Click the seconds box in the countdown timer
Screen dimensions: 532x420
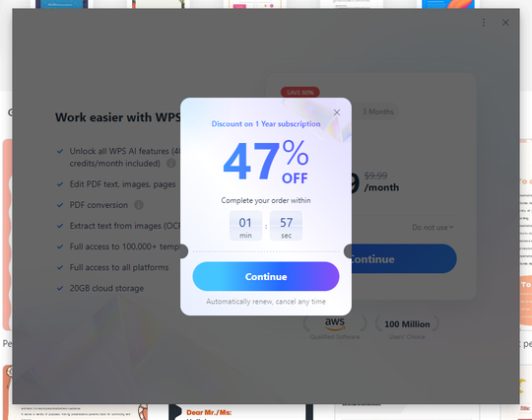tap(286, 226)
